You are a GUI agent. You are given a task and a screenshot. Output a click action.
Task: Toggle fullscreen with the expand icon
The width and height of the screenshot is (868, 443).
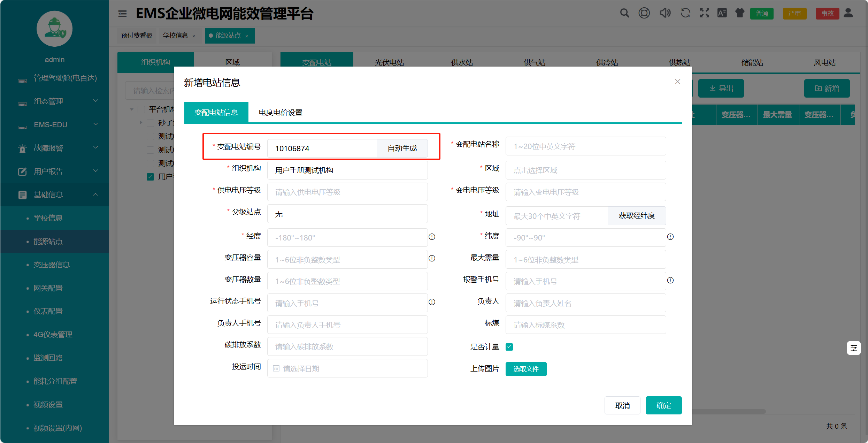pos(704,13)
